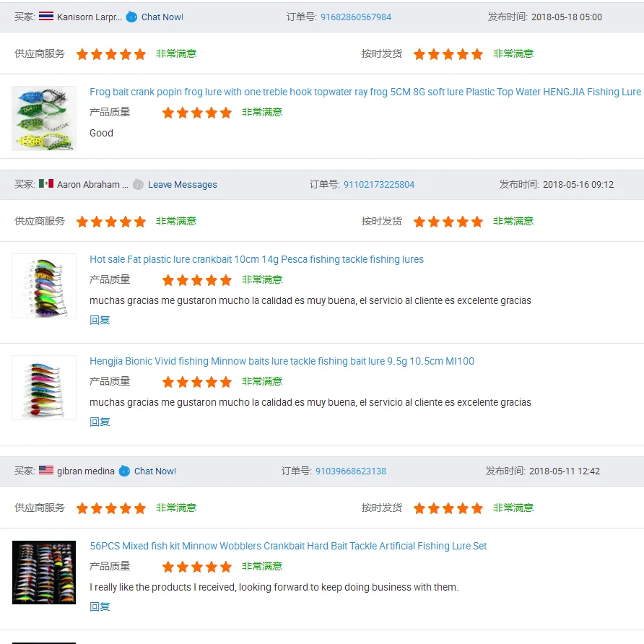Open the frog bait lure thumbnail
The width and height of the screenshot is (644, 644).
point(44,118)
